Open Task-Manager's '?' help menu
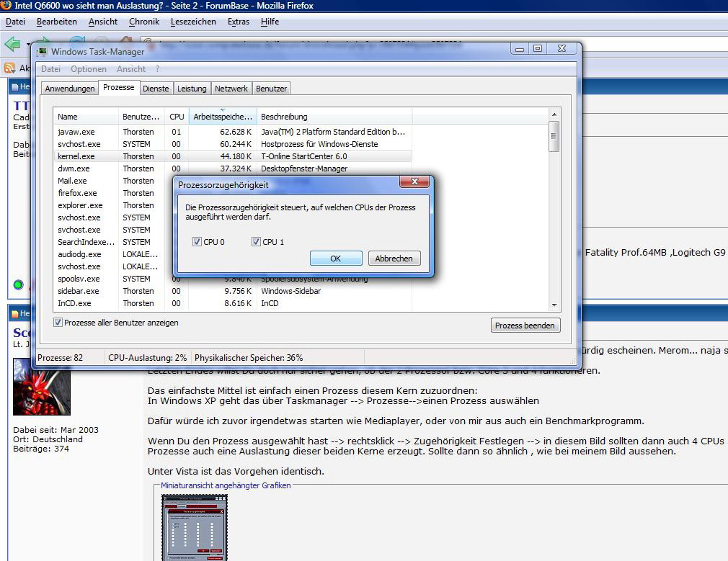 (157, 68)
